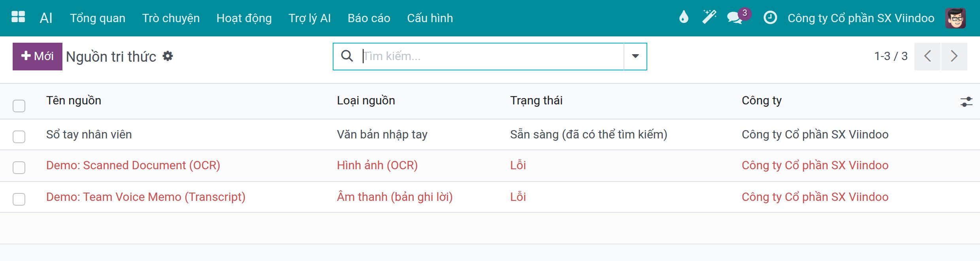Tick checkbox for Demo: Team Voice Memo
The width and height of the screenshot is (980, 261).
pos(19,199)
